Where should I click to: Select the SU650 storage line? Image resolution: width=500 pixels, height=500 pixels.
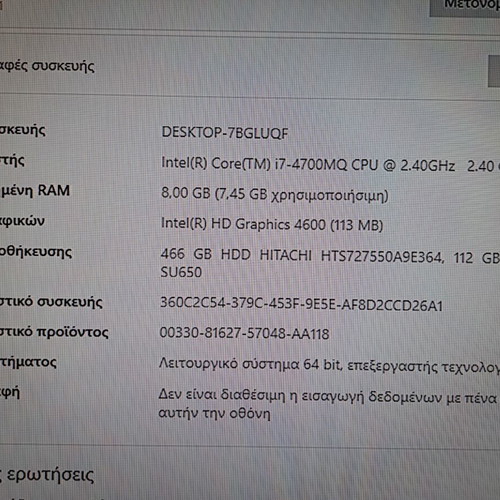[181, 272]
